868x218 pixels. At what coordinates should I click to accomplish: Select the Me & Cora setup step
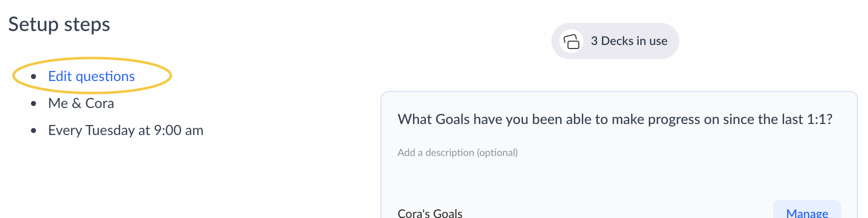[x=81, y=103]
